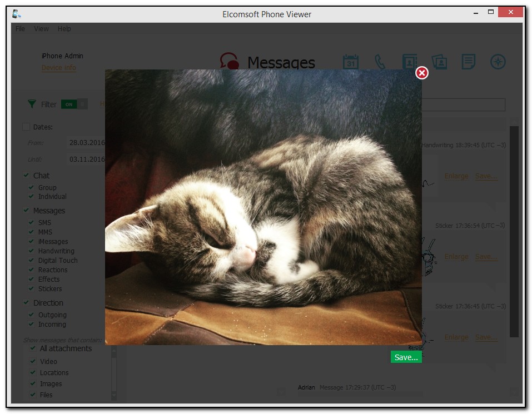Image resolution: width=532 pixels, height=414 pixels.
Task: Open the File menu
Action: tap(20, 29)
